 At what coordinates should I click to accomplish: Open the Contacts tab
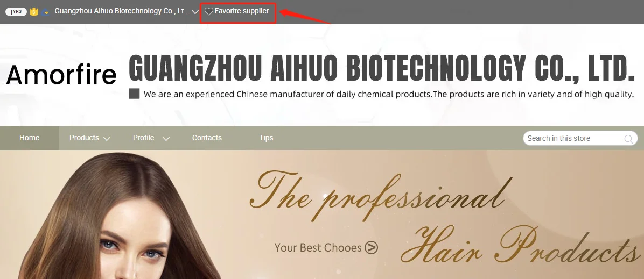tap(207, 138)
